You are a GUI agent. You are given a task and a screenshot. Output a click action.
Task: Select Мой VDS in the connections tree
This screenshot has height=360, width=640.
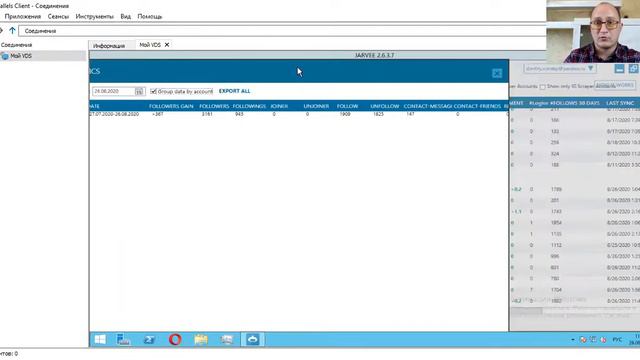[21, 56]
